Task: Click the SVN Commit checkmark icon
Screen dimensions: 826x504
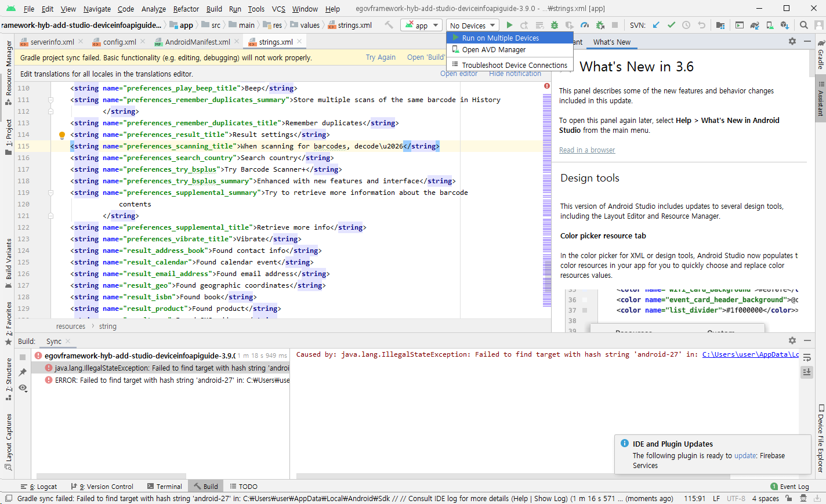Action: 671,25
